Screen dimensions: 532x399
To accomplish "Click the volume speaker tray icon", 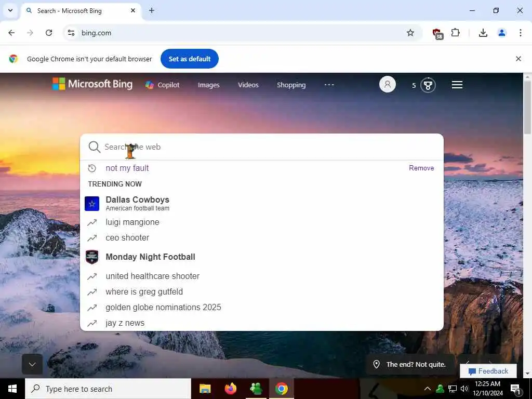I will pyautogui.click(x=464, y=389).
